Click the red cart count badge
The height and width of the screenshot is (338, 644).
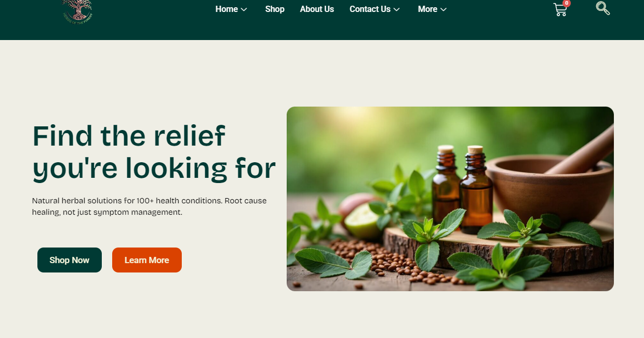point(566,3)
